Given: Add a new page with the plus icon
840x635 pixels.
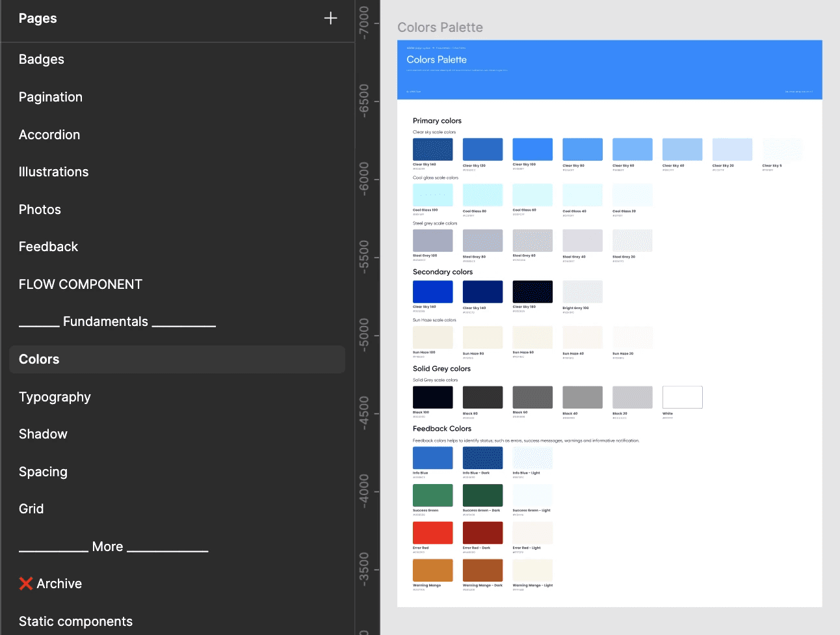Looking at the screenshot, I should click(330, 18).
